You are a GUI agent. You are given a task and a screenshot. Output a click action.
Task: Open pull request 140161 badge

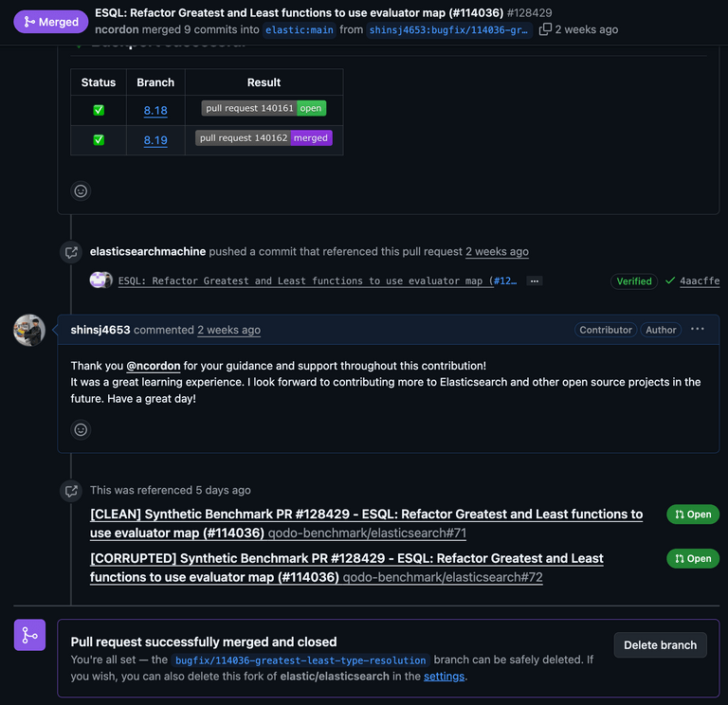tap(264, 108)
